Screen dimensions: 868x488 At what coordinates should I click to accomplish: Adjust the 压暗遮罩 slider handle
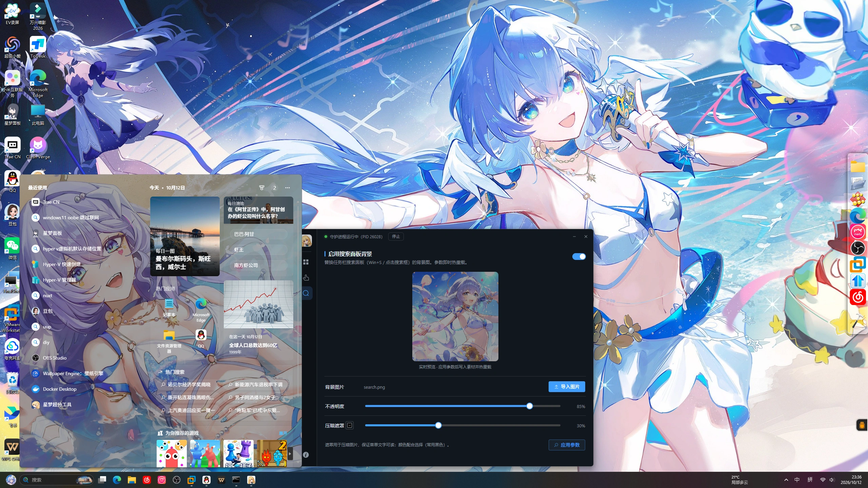438,425
